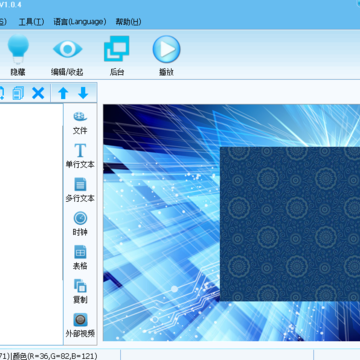Open the 工具(T) menu

[x=31, y=22]
